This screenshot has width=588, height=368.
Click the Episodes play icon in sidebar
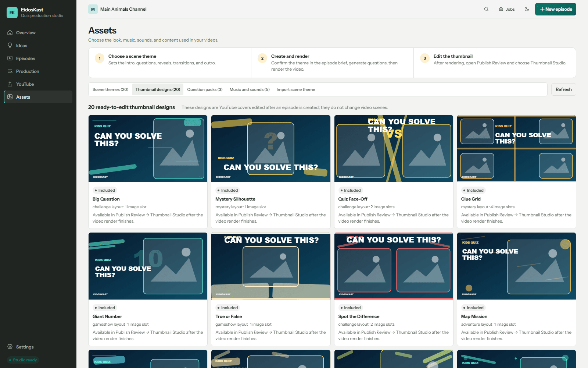point(10,59)
